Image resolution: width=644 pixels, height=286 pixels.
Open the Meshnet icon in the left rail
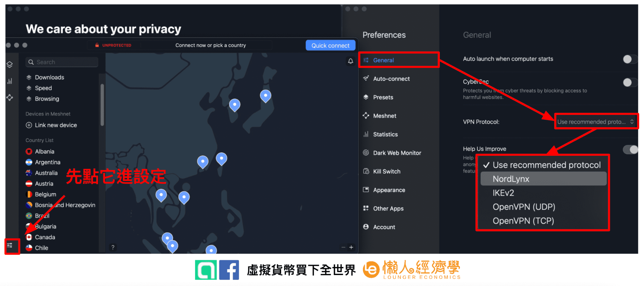[x=10, y=98]
